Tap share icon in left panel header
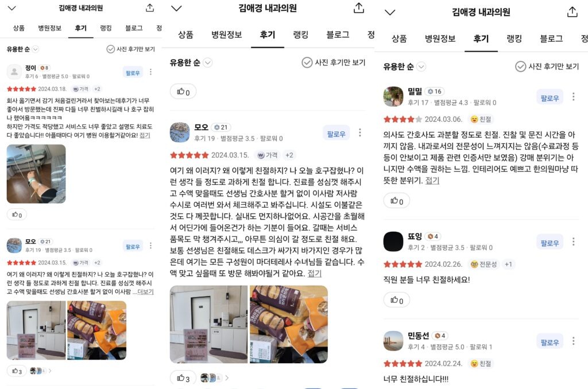 click(150, 8)
